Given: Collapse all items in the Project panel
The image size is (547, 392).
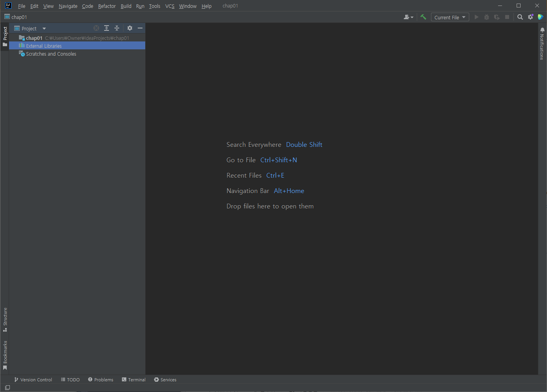Looking at the screenshot, I should point(117,28).
